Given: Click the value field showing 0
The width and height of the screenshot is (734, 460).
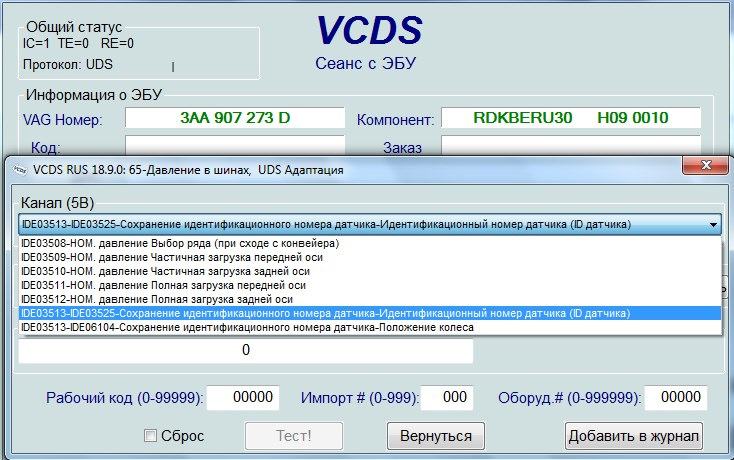Looking at the screenshot, I should (246, 350).
